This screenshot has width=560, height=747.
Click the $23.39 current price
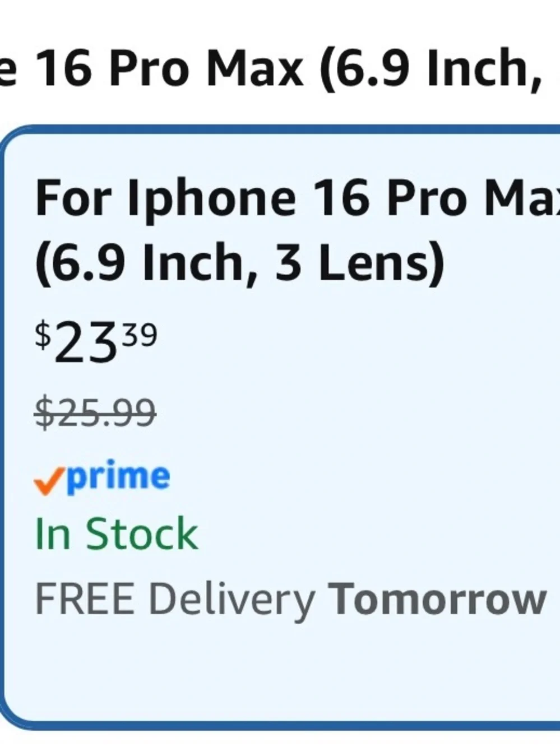coord(96,341)
